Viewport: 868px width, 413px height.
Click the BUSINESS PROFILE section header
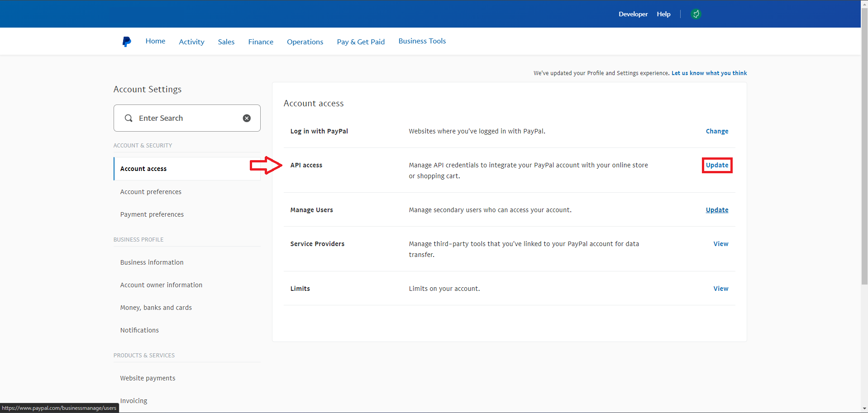point(138,240)
